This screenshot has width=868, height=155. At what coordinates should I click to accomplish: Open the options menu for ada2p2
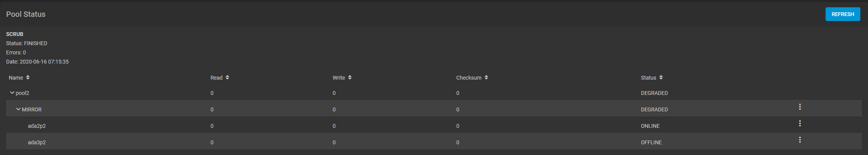pos(800,123)
